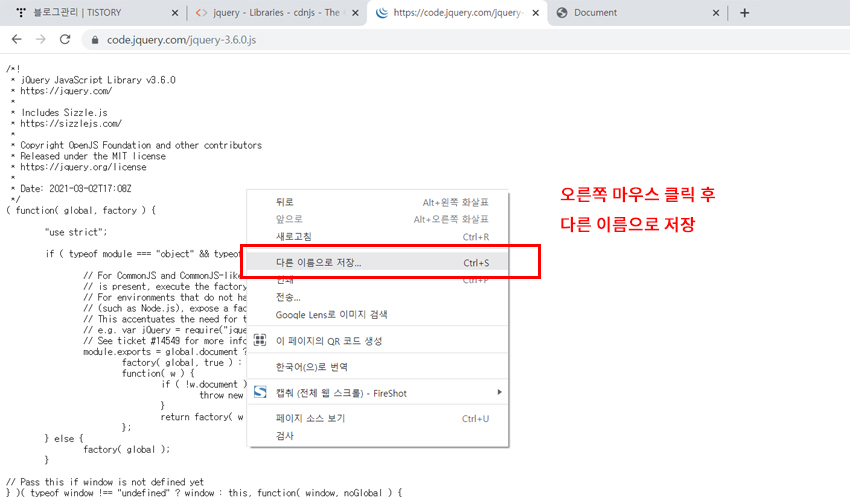This screenshot has width=850, height=500.
Task: Click the Document tab globe favicon
Action: click(562, 12)
